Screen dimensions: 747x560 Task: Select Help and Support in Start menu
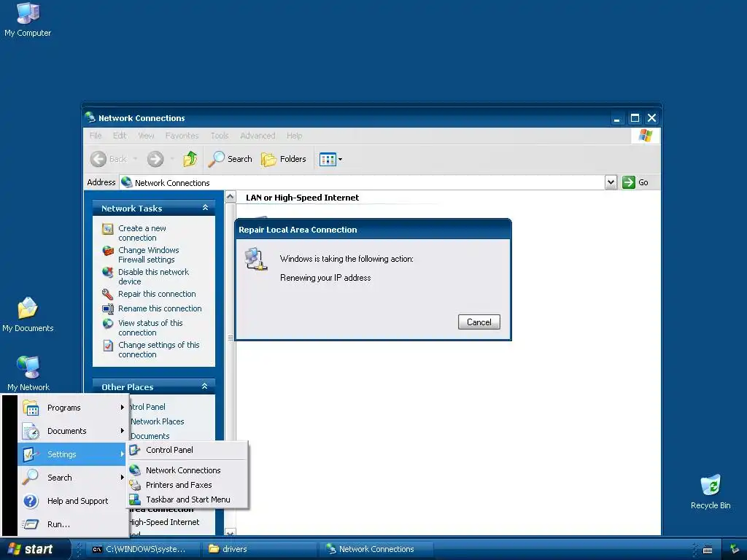[73, 501]
